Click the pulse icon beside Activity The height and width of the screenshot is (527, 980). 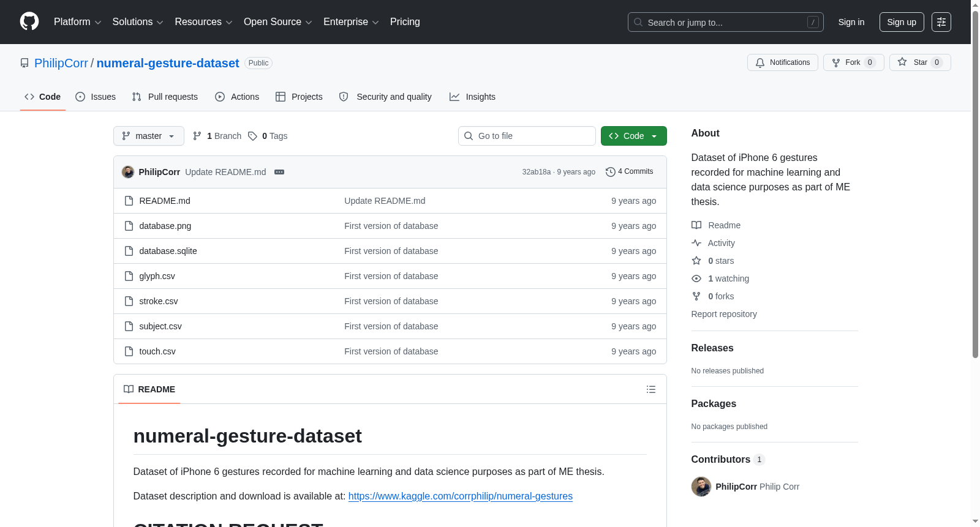[x=696, y=243]
